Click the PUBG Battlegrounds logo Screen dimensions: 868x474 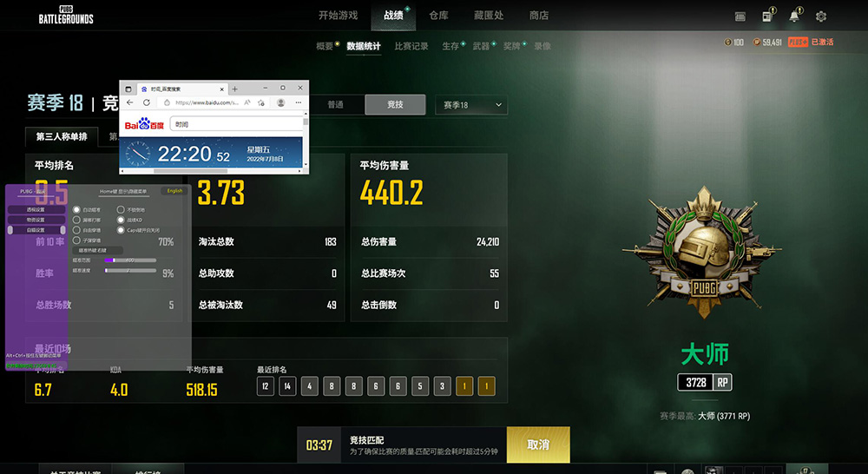coord(65,15)
